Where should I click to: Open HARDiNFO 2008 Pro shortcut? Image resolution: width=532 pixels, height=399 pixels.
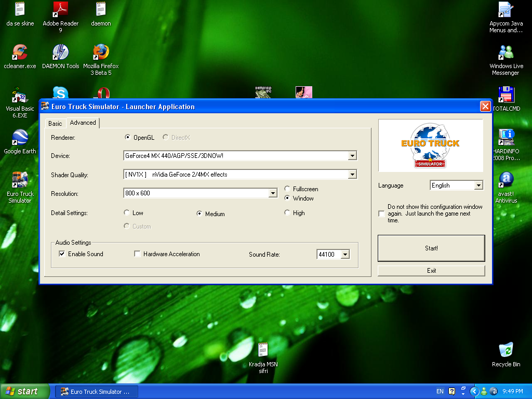506,145
